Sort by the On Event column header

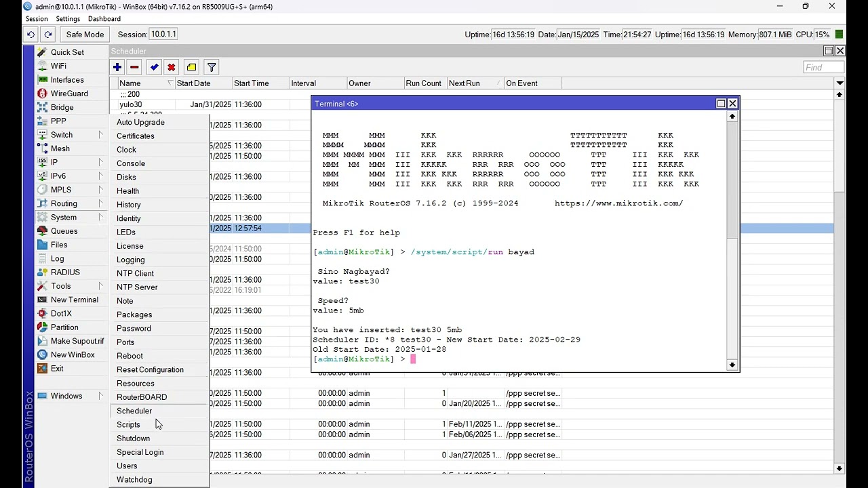(533, 83)
